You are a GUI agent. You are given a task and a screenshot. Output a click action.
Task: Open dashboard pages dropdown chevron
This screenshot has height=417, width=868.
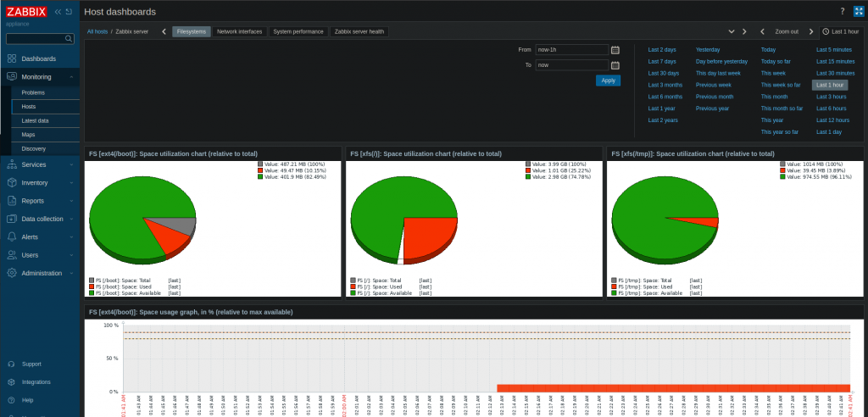732,31
